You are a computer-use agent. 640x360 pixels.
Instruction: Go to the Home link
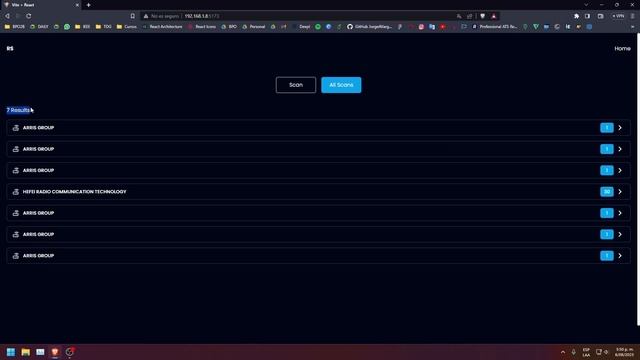(x=622, y=48)
